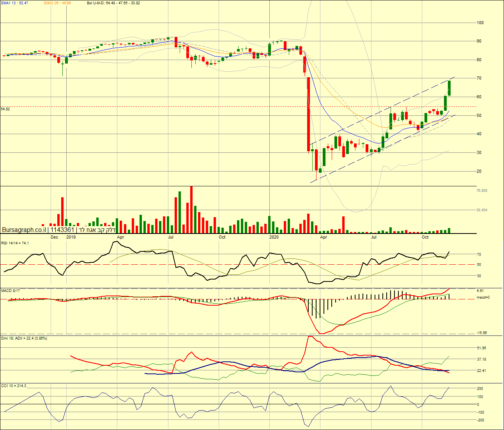Viewport: 504px width, 430px height.
Task: Click the 22.41 value on the DMI axis
Action: (x=481, y=371)
